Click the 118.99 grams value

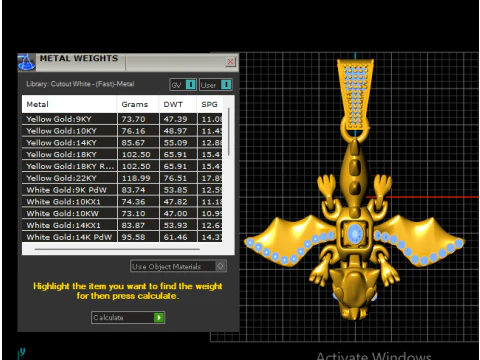[136, 178]
